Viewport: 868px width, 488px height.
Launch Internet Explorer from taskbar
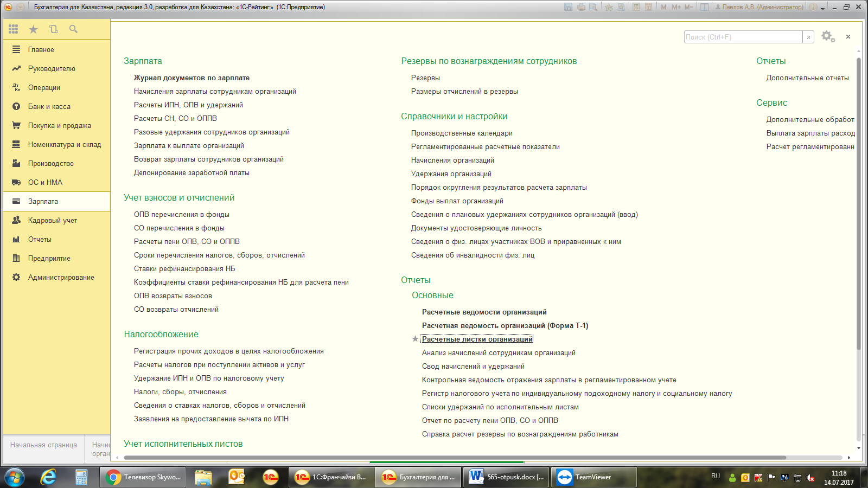tap(48, 477)
